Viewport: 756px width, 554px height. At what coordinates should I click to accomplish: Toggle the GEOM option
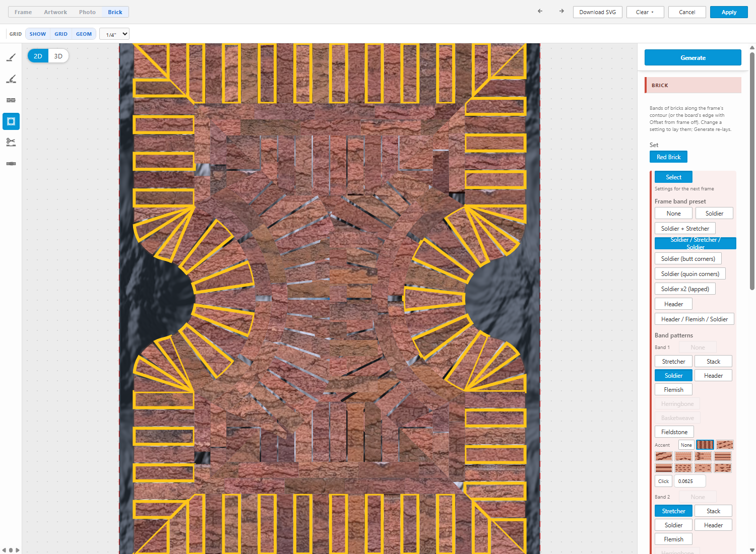tap(84, 34)
